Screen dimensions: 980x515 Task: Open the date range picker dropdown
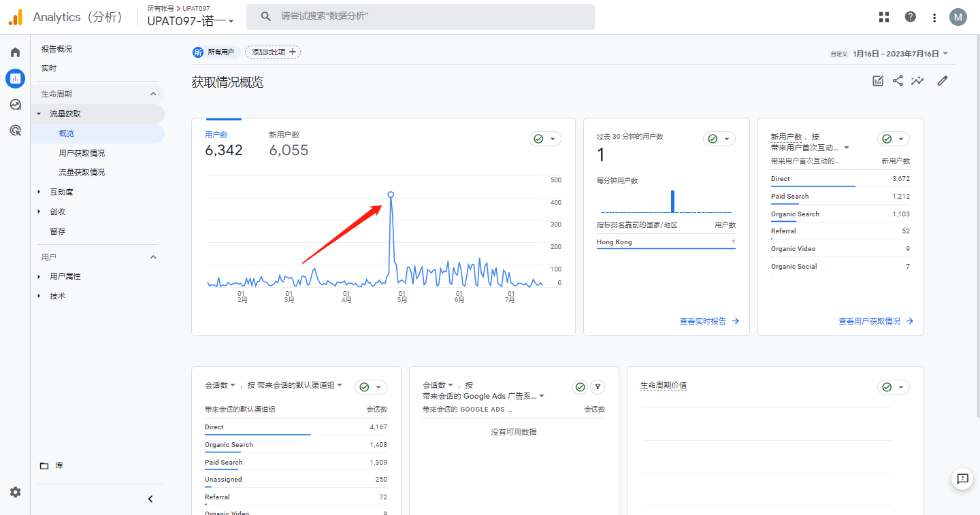(900, 54)
